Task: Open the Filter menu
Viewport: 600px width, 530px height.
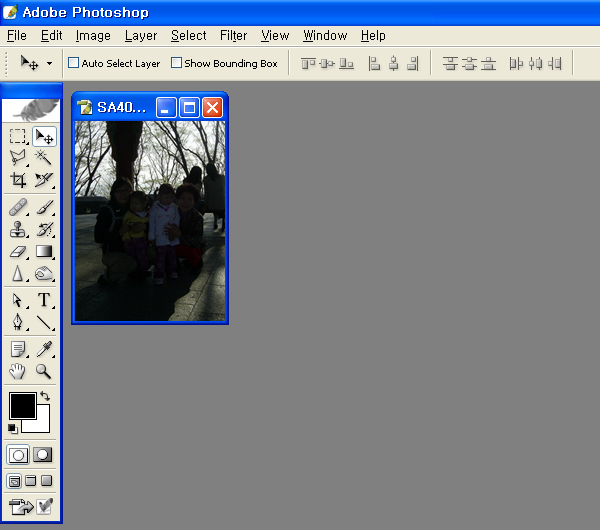Action: pyautogui.click(x=233, y=36)
